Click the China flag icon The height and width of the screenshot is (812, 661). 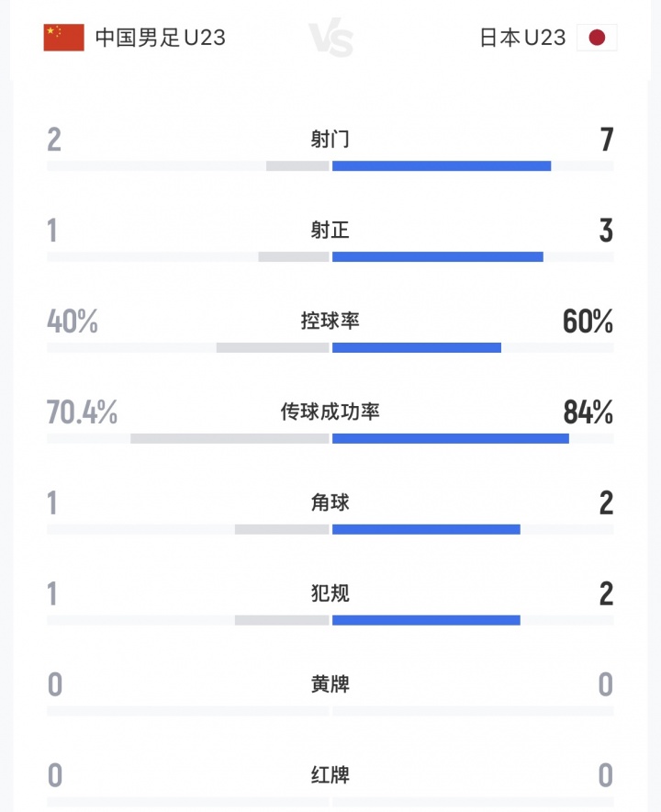(63, 38)
